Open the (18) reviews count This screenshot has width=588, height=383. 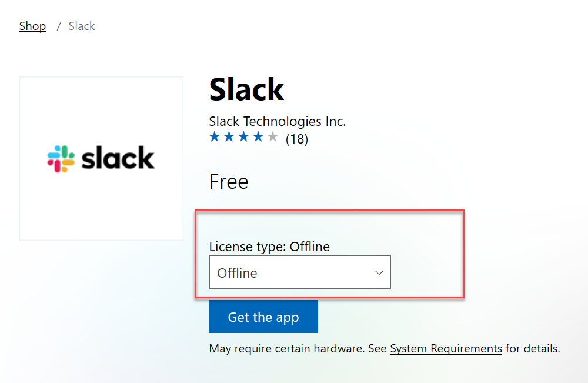point(296,139)
